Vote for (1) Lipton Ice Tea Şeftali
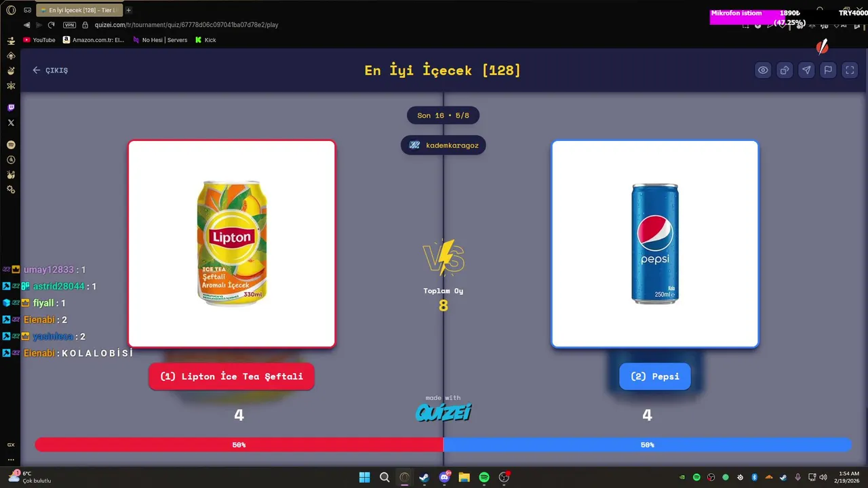 coord(231,376)
